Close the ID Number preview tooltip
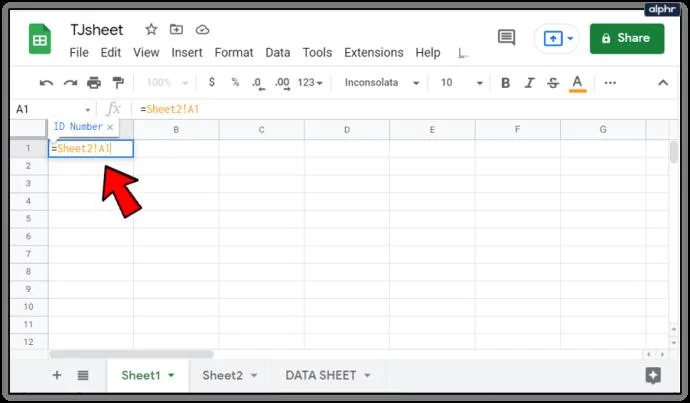This screenshot has width=690, height=403. point(110,127)
